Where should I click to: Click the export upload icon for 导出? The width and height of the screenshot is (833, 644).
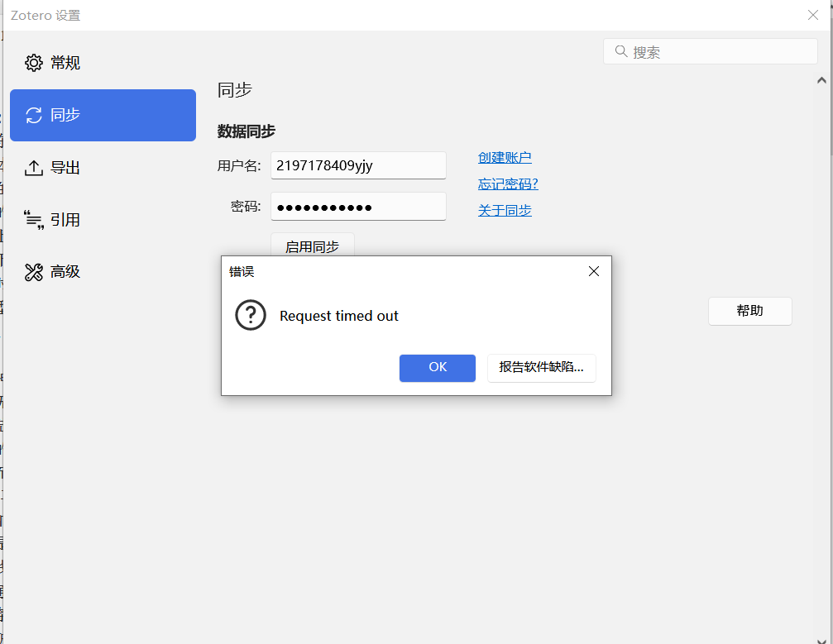pos(33,168)
